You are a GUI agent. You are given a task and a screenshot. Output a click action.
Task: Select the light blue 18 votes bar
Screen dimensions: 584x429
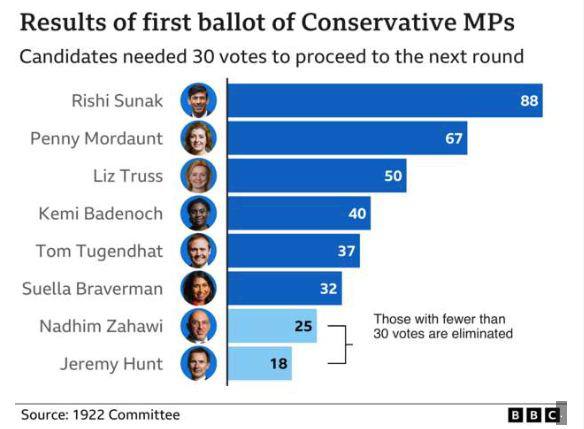click(x=260, y=363)
